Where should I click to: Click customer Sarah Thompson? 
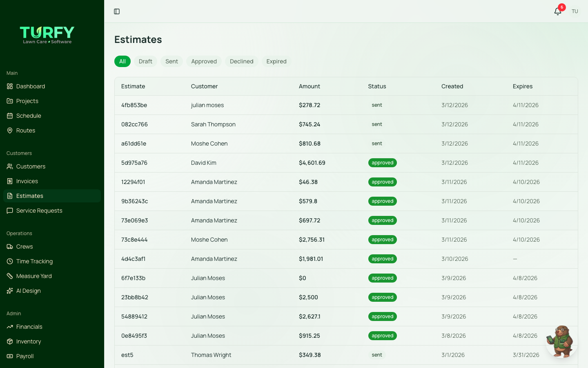pos(213,124)
